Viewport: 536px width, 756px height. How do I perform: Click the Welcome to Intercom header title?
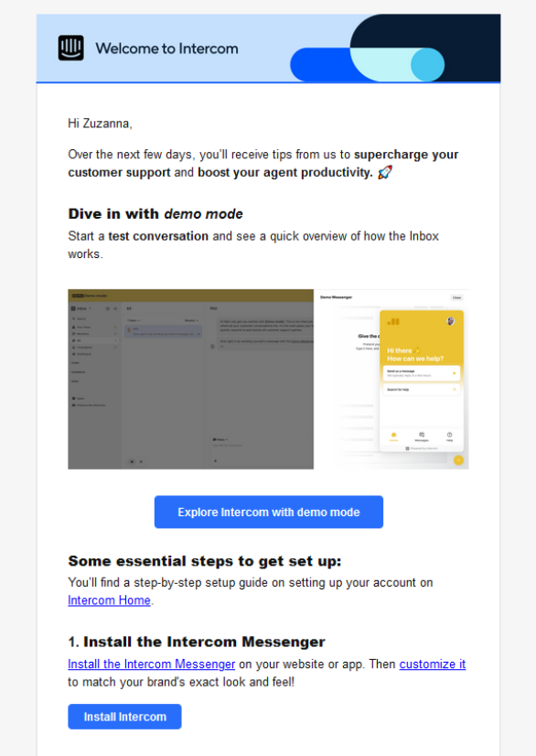166,49
